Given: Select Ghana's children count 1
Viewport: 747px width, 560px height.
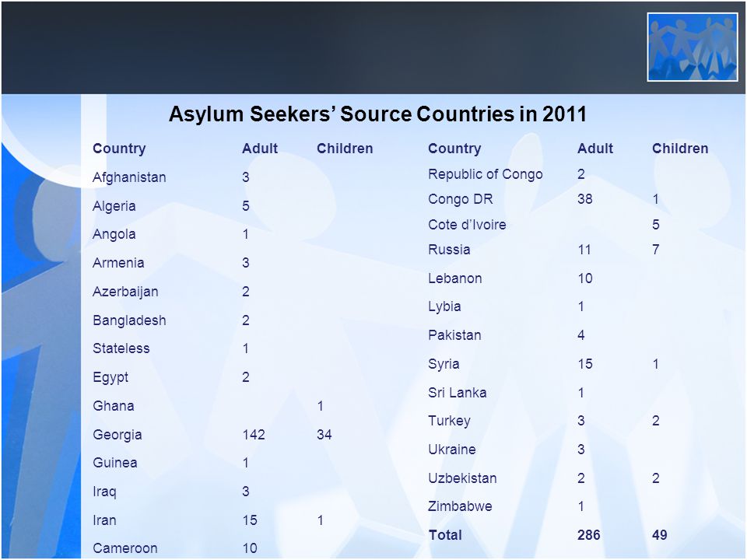Looking at the screenshot, I should [x=321, y=406].
